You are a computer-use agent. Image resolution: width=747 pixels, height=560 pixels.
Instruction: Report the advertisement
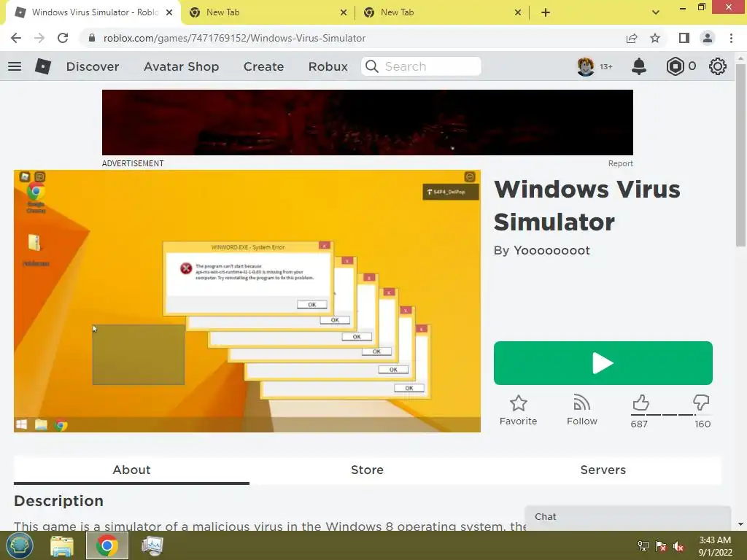point(620,163)
